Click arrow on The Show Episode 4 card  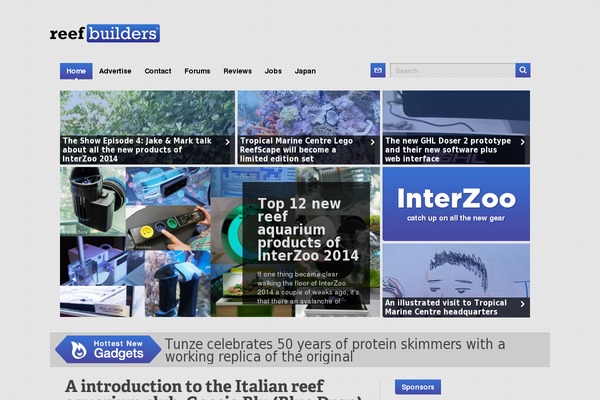click(x=228, y=142)
